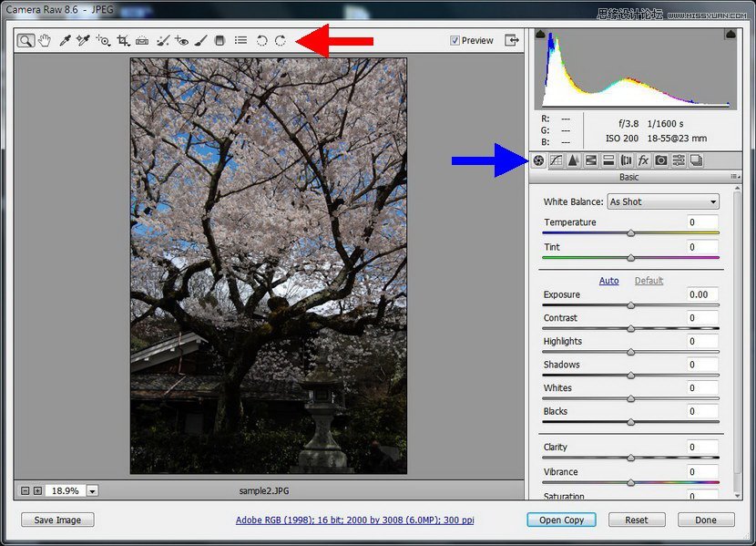Viewport: 756px width, 546px height.
Task: Click the Open Copy button
Action: tap(562, 520)
